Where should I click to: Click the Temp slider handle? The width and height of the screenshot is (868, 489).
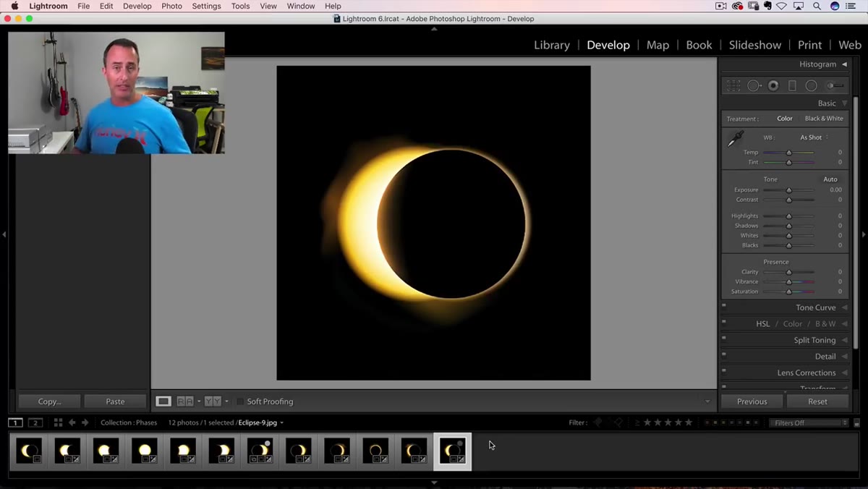click(x=789, y=153)
